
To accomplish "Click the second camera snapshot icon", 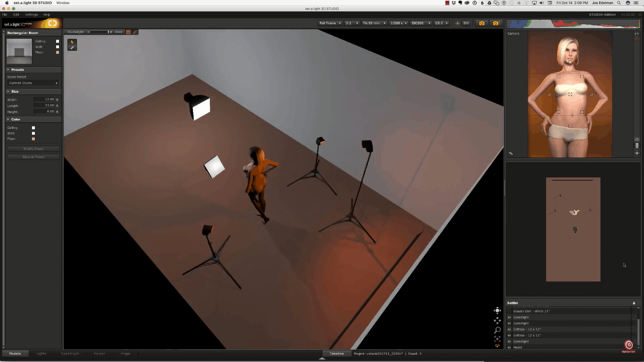I will (x=495, y=23).
